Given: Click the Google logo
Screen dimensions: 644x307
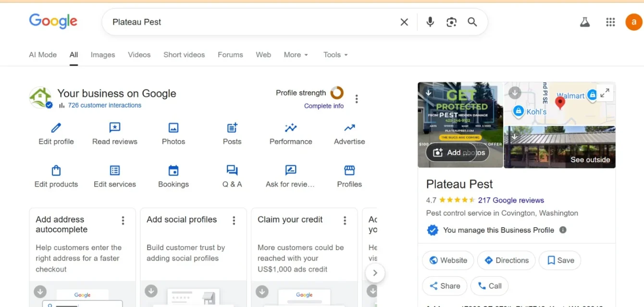Looking at the screenshot, I should tap(53, 21).
